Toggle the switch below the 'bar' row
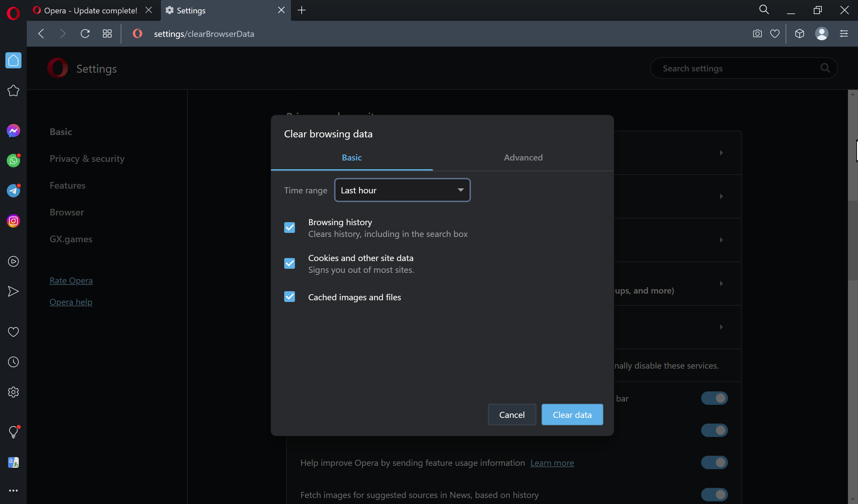858x504 pixels. pos(714,430)
